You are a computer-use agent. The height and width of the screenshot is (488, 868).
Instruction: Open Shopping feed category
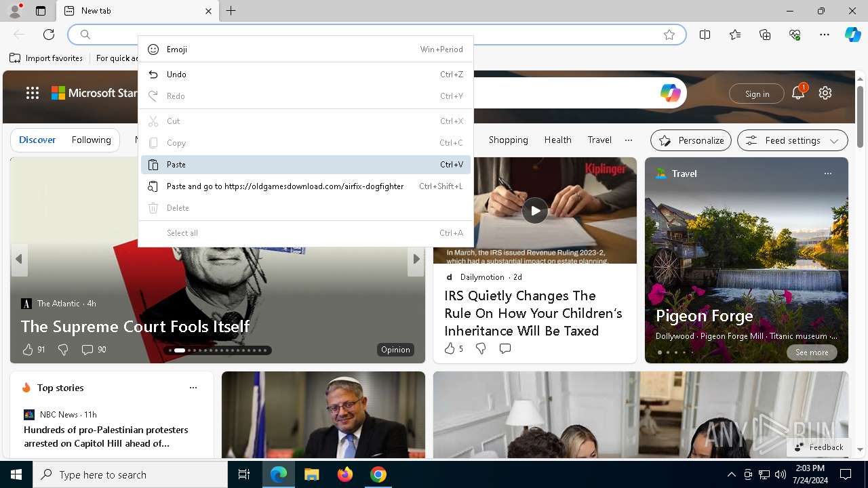508,140
